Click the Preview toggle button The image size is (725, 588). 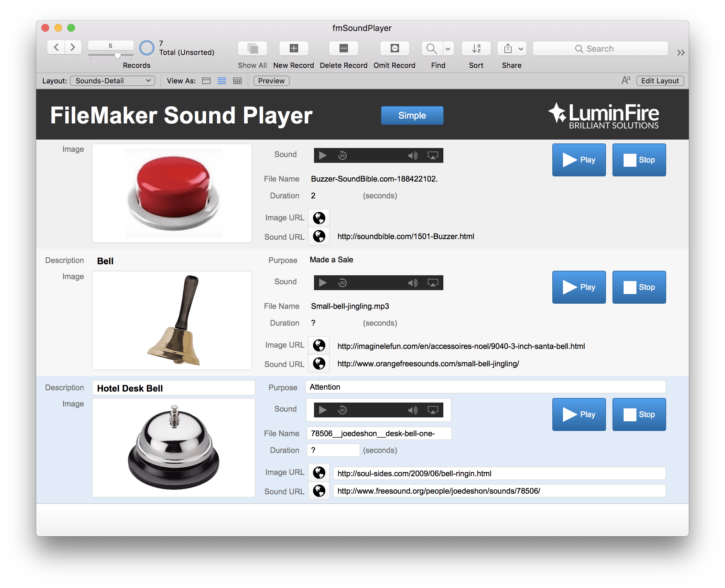point(272,81)
